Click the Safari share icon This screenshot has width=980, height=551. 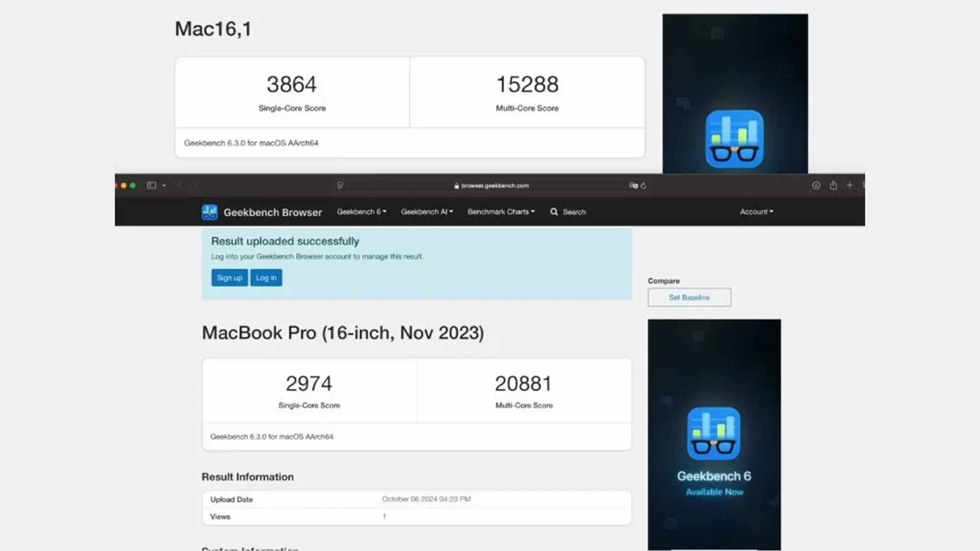coord(833,185)
